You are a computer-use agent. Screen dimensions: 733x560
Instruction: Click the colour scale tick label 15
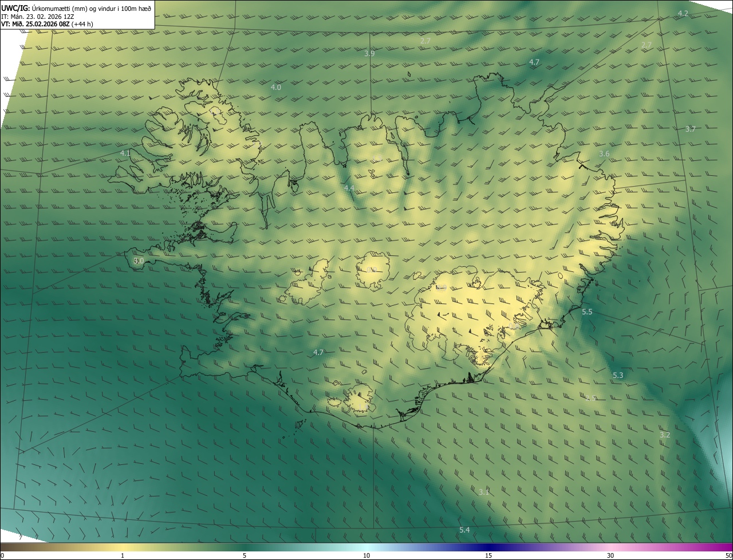coord(488,555)
